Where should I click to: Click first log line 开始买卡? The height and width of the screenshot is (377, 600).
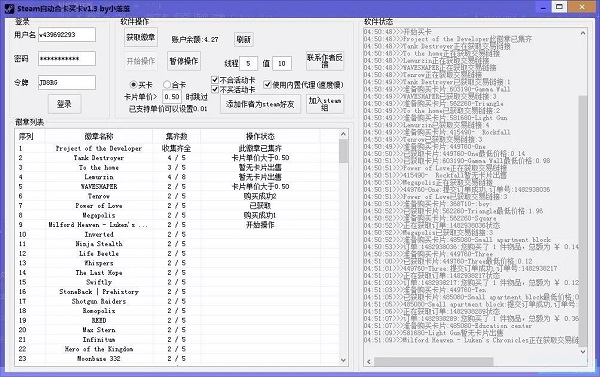coord(398,31)
